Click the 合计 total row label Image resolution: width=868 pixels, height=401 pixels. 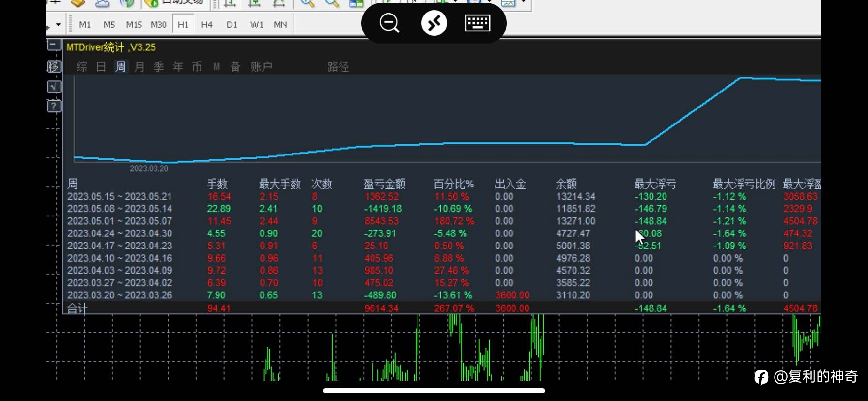click(x=77, y=308)
